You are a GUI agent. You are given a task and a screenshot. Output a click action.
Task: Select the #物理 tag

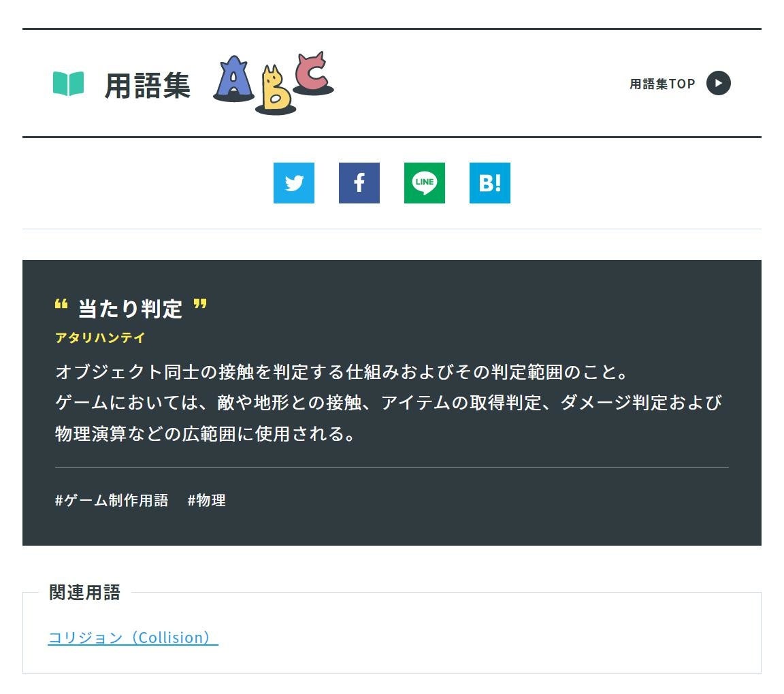point(206,500)
